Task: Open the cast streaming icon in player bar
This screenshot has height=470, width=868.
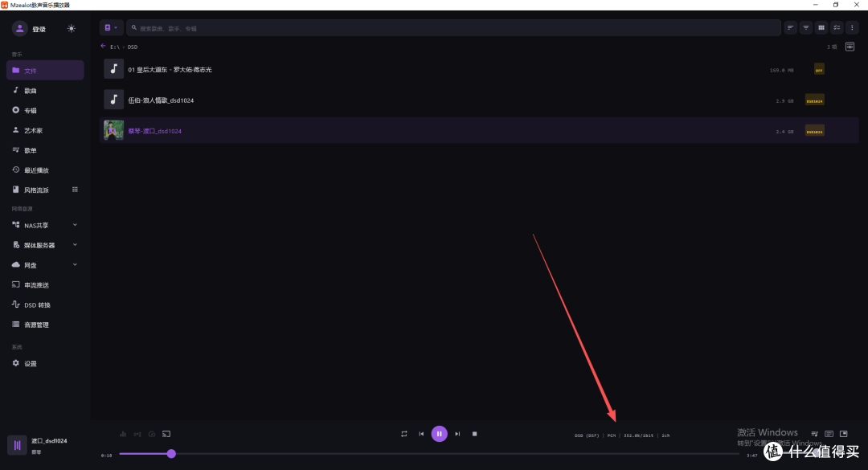Action: click(166, 434)
